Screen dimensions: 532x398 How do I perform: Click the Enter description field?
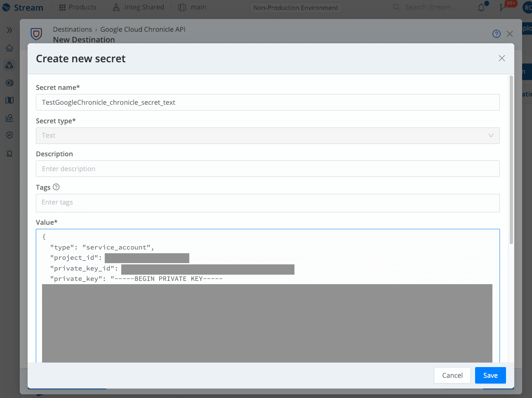pyautogui.click(x=268, y=168)
